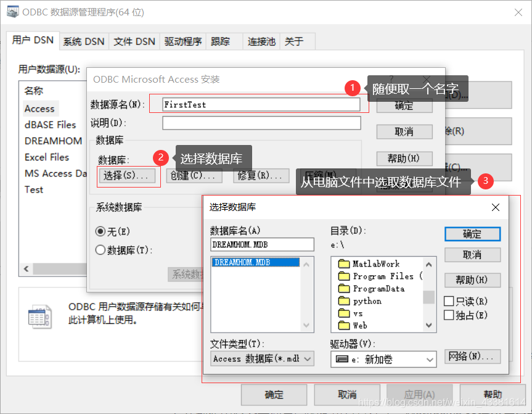Close the ODBC 数据源管理程序 window

coord(518,12)
